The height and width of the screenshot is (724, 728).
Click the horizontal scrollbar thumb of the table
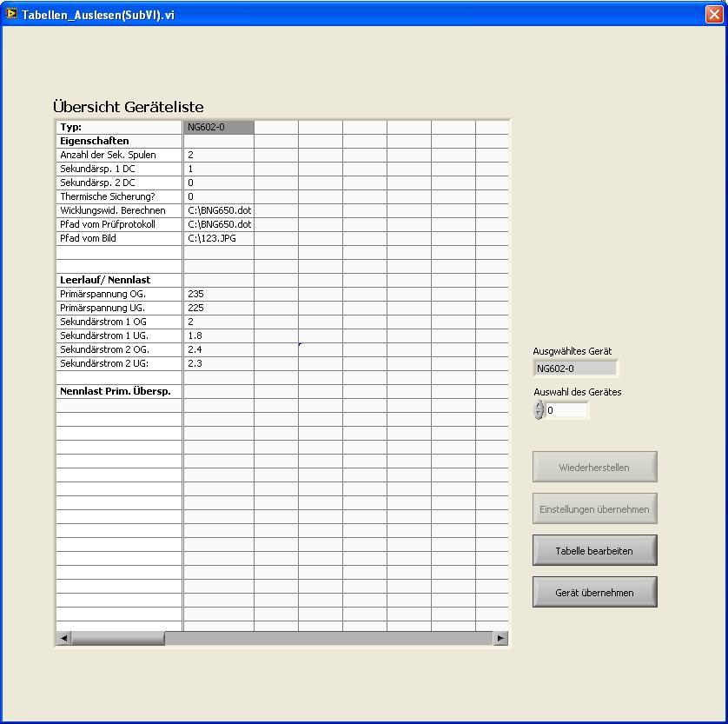click(118, 638)
